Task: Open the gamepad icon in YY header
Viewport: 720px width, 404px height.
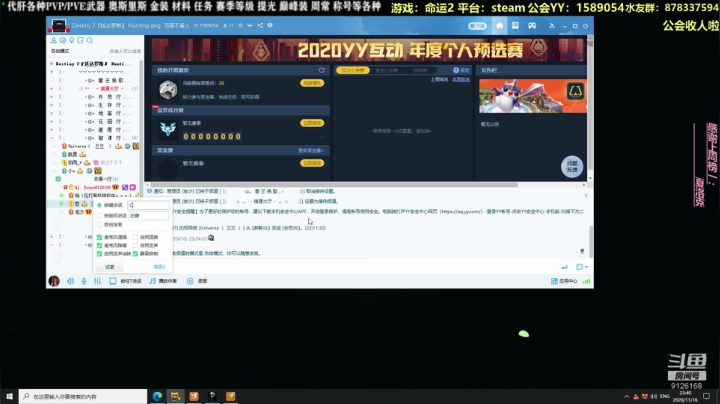Action: coord(532,26)
